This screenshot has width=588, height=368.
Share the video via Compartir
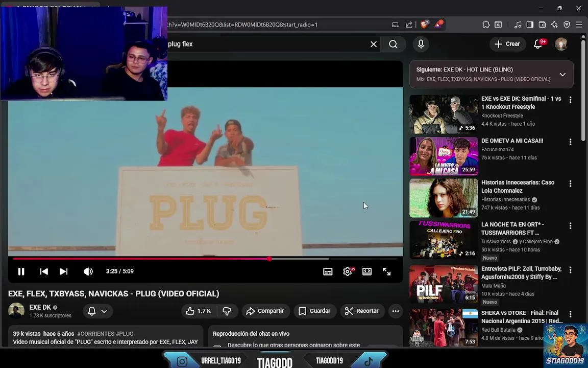click(x=265, y=311)
